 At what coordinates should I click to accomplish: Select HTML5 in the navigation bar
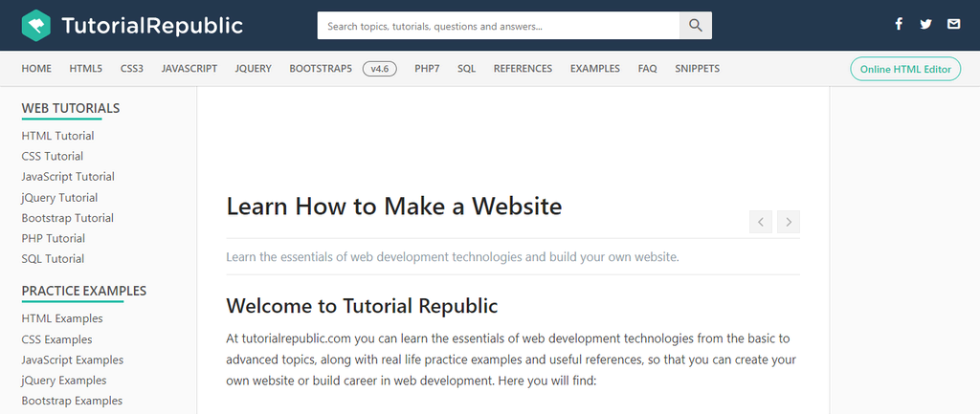(86, 69)
